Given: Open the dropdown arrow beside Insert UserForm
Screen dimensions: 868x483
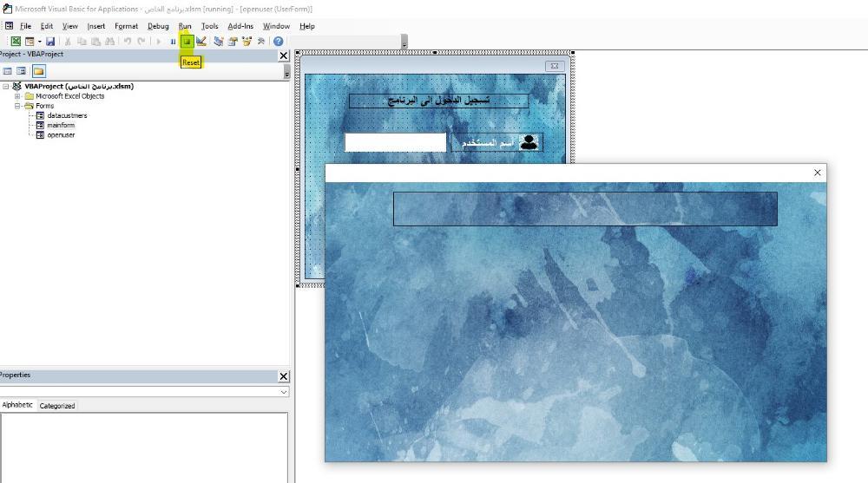Looking at the screenshot, I should 39,42.
